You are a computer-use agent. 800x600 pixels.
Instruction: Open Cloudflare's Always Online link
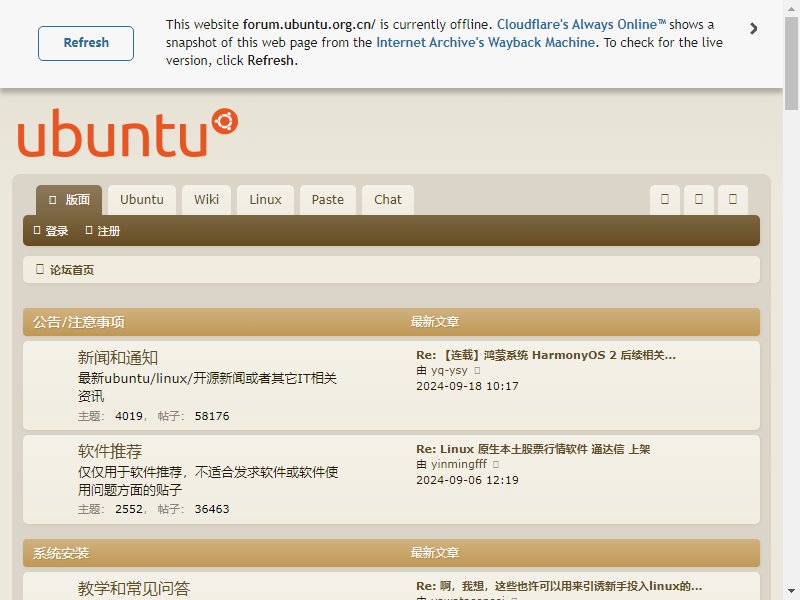(x=581, y=24)
